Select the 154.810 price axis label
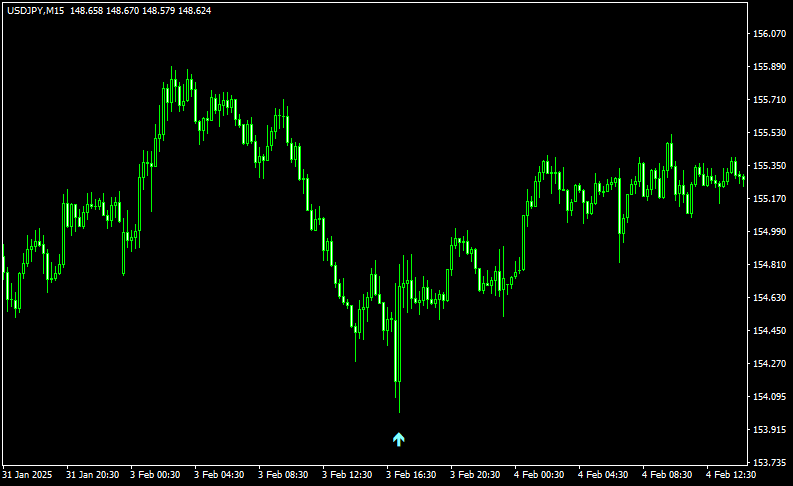This screenshot has width=793, height=486. point(768,265)
